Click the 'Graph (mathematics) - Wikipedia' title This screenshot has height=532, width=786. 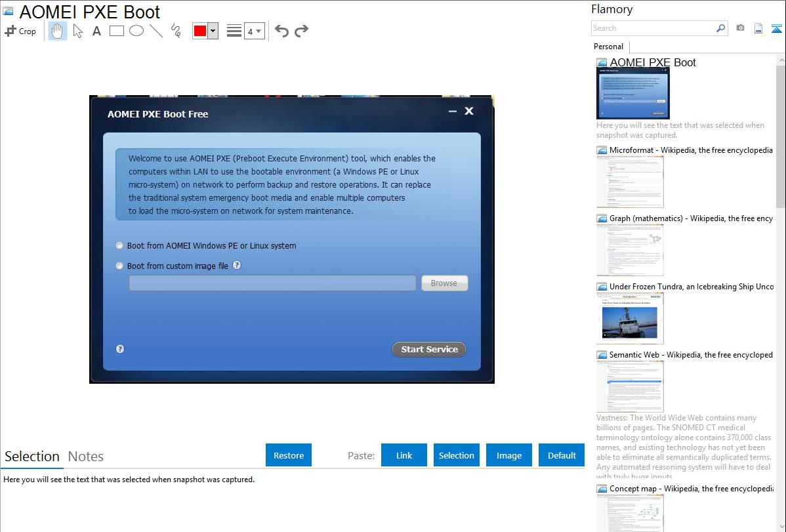pyautogui.click(x=691, y=218)
